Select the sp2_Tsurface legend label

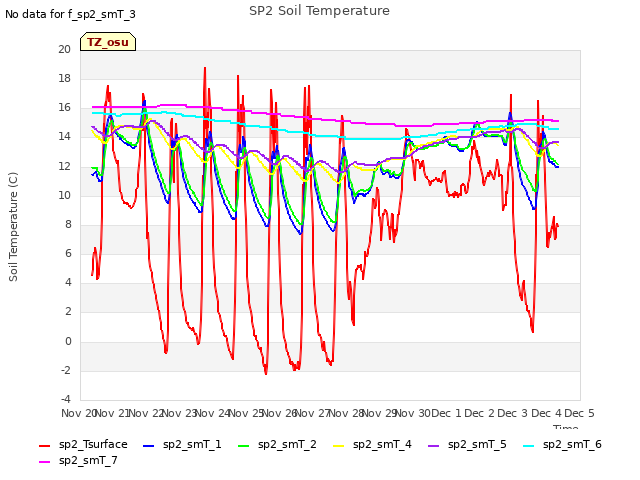tap(93, 444)
